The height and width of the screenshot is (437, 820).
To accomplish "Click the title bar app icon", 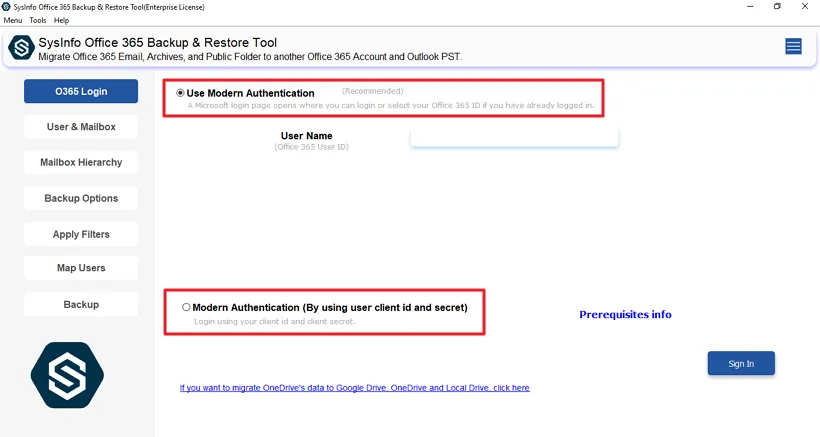I will tap(6, 7).
